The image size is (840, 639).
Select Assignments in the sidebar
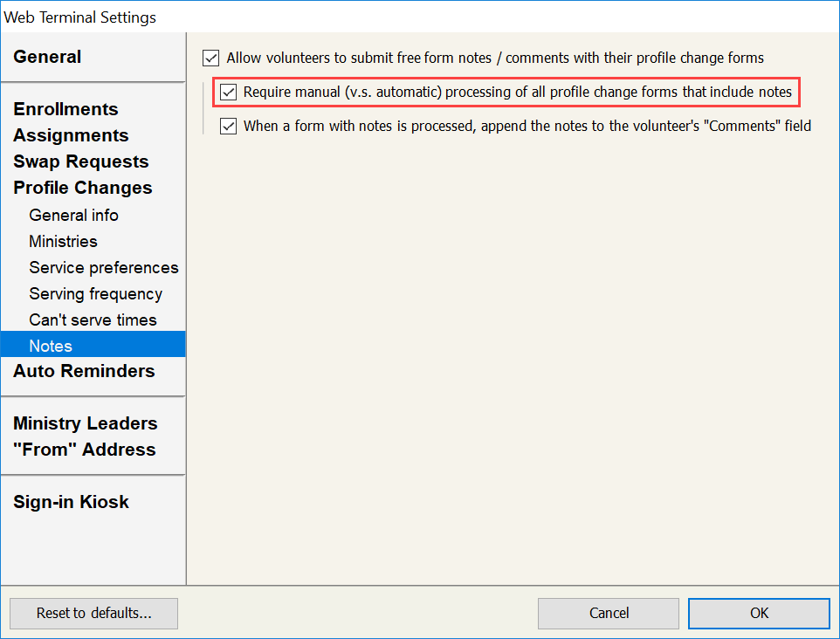71,135
